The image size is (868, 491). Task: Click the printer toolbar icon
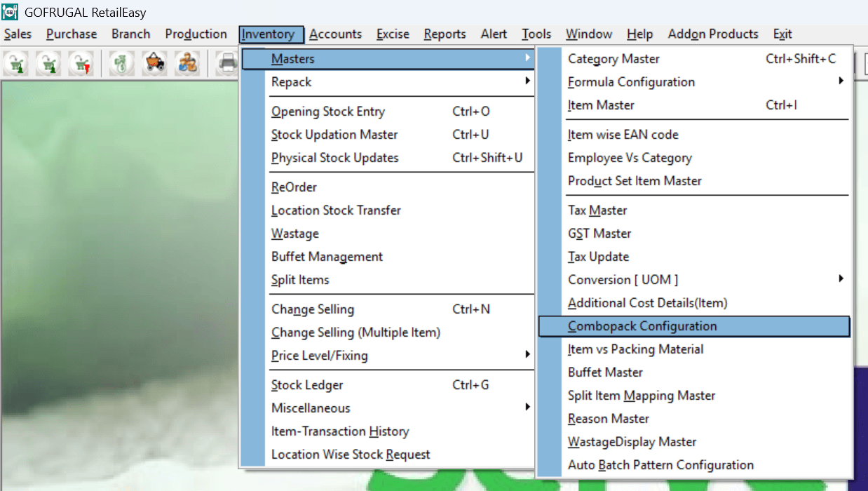point(228,63)
